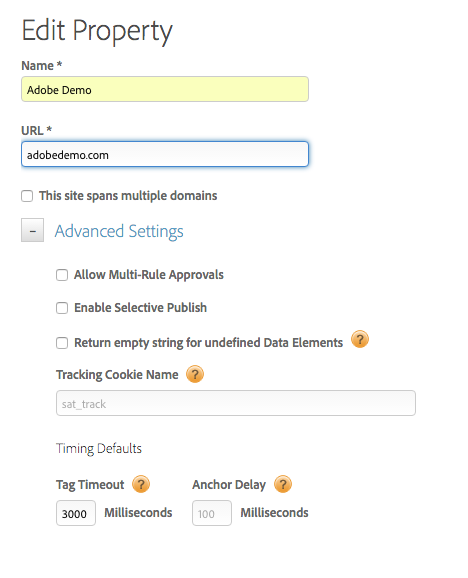Click the Anchor Delay milliseconds field
468x578 pixels.
pos(212,513)
